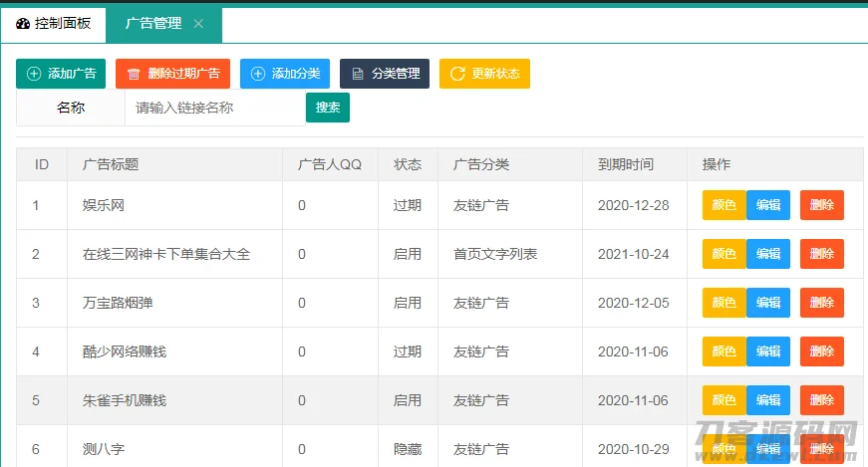Screen dimensions: 868x467
Task: Click refresh icon on 更新状态 button
Action: click(x=457, y=74)
